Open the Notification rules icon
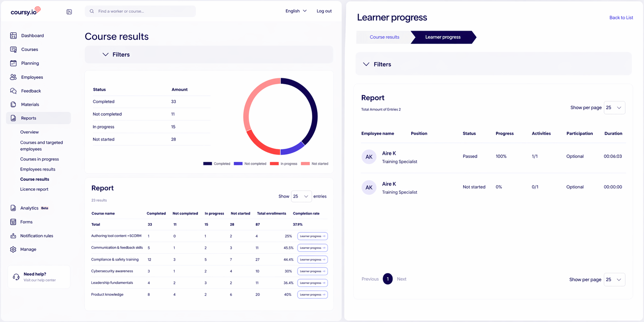Viewport: 644px width, 322px height. pos(13,236)
